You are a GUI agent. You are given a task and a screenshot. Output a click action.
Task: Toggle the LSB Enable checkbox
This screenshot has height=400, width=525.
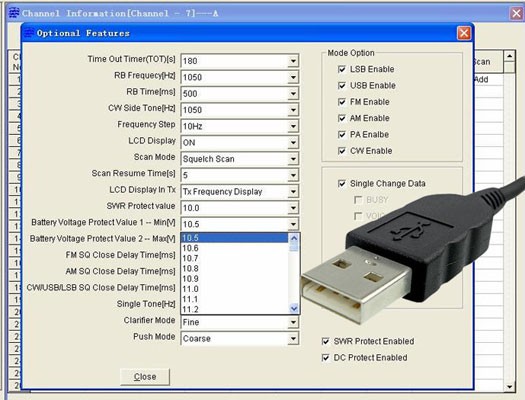[x=342, y=69]
